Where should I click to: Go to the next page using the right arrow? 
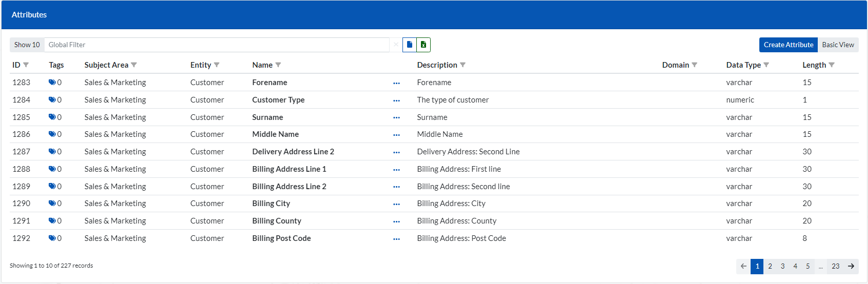851,266
